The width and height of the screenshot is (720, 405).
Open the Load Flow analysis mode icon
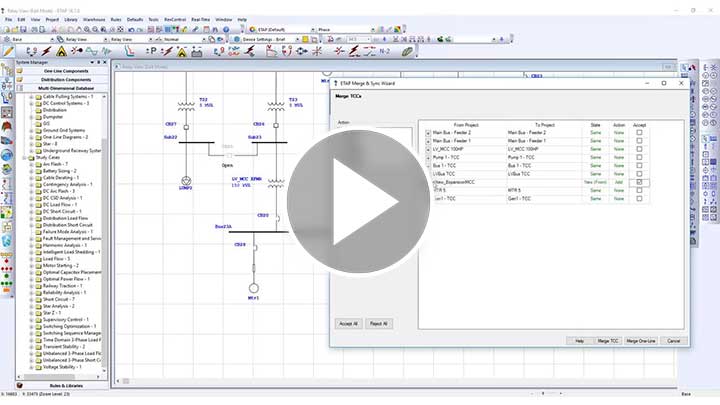coord(31,51)
